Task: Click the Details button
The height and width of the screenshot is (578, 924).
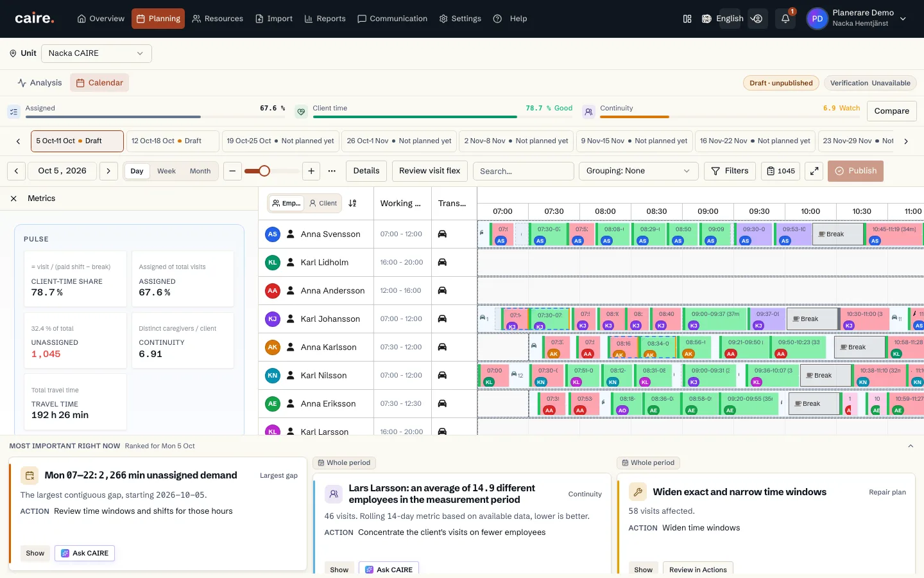Action: pos(366,171)
